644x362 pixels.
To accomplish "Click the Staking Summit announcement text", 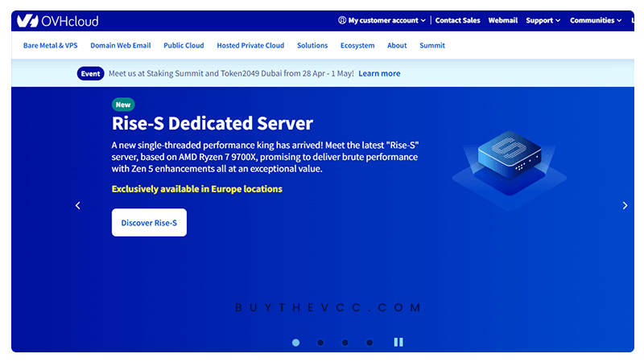I will (231, 73).
